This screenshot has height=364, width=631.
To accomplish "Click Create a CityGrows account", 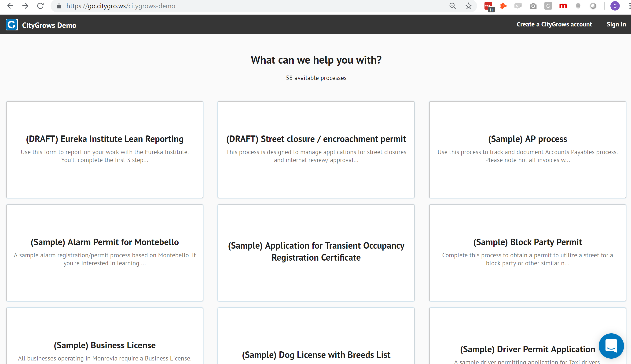I will point(554,24).
